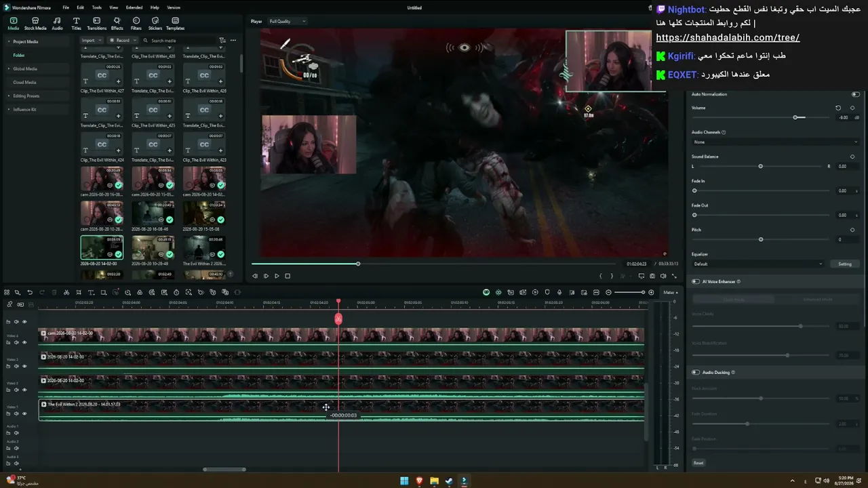The height and width of the screenshot is (488, 868).
Task: Open the media filter/sort icon
Action: pyautogui.click(x=222, y=40)
